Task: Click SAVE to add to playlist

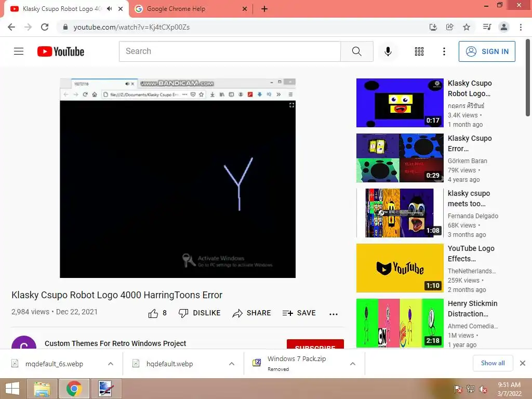Action: point(299,313)
